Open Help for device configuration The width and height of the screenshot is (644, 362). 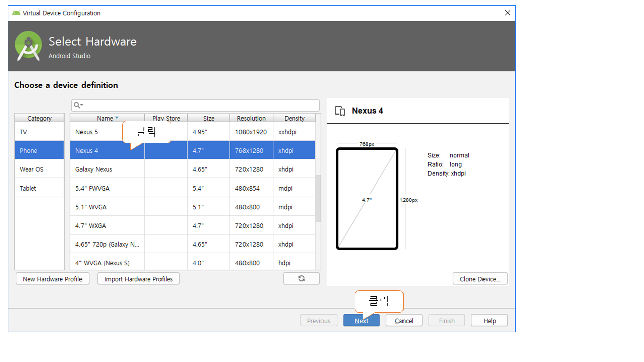[x=489, y=321]
